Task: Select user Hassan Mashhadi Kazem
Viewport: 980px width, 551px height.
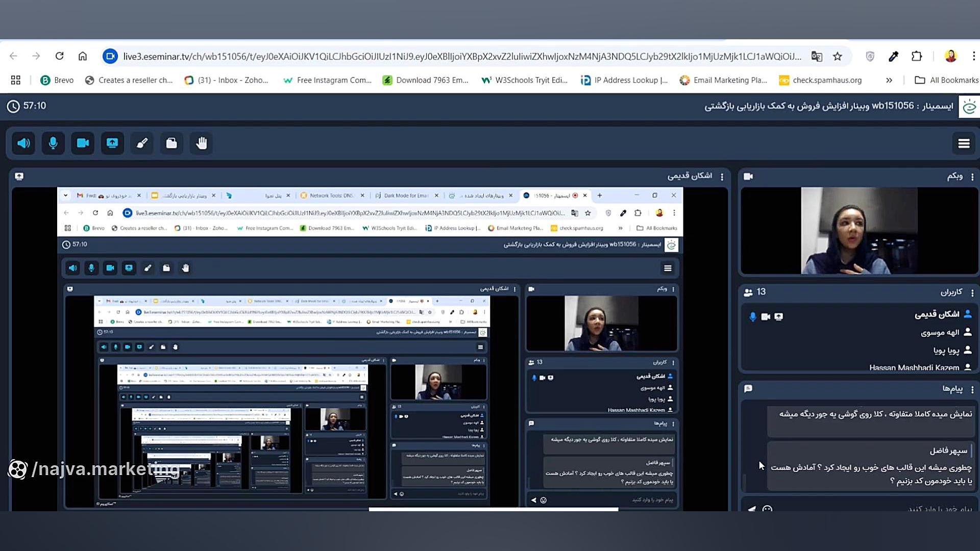Action: click(x=914, y=367)
